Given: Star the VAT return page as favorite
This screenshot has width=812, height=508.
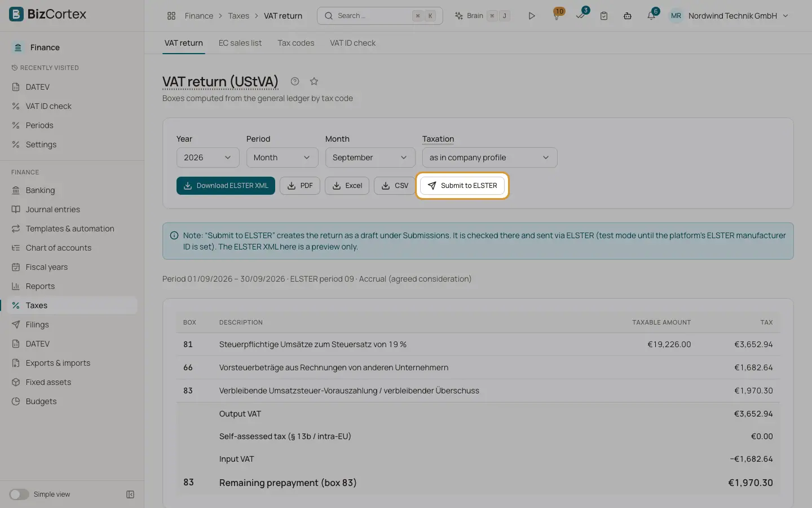Looking at the screenshot, I should tap(314, 81).
